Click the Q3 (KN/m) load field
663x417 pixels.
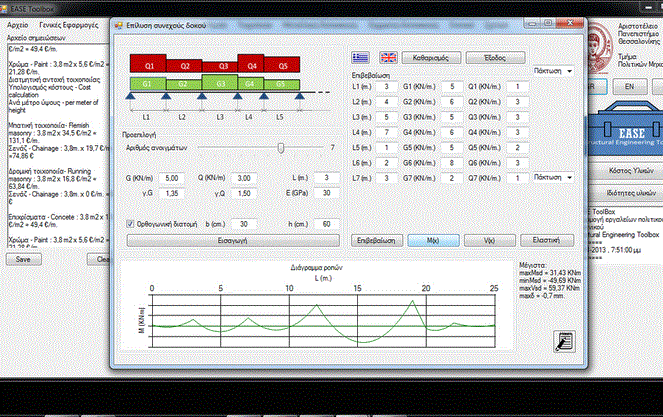517,117
